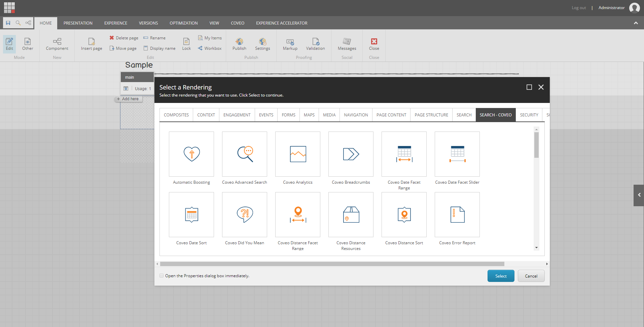Switch to the MEDIA tab
Viewport: 644px width, 327px height.
[x=329, y=115]
